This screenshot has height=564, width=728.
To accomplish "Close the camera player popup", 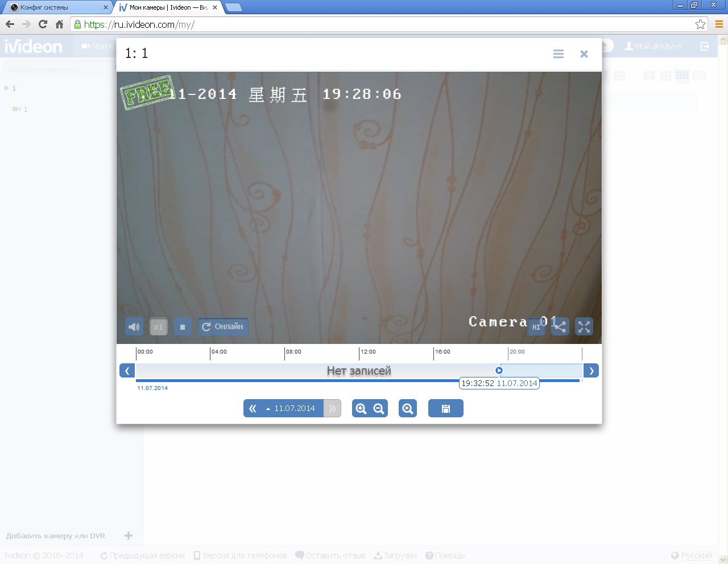I will coord(584,54).
